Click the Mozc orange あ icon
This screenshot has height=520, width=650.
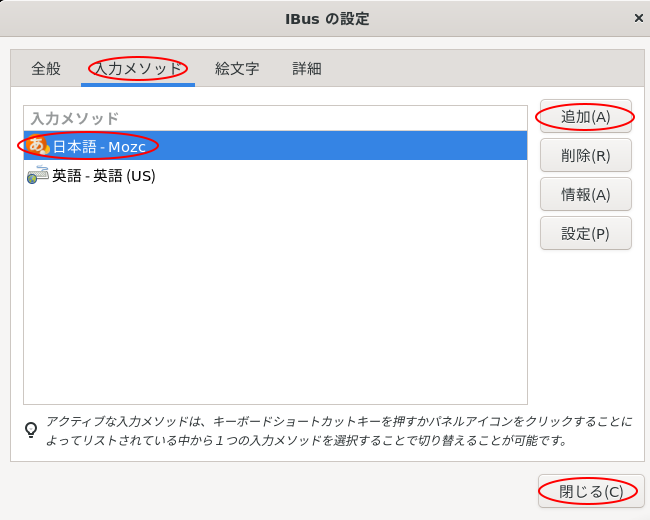(x=38, y=145)
